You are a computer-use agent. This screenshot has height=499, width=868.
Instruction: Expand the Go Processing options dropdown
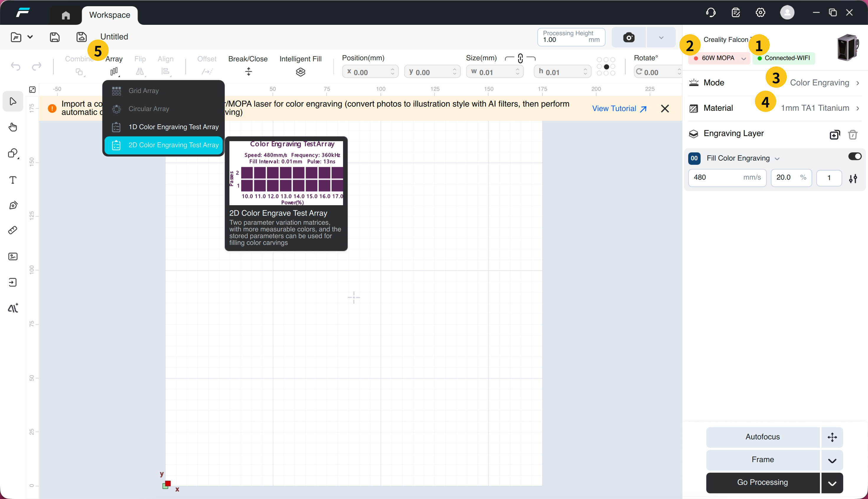tap(832, 483)
